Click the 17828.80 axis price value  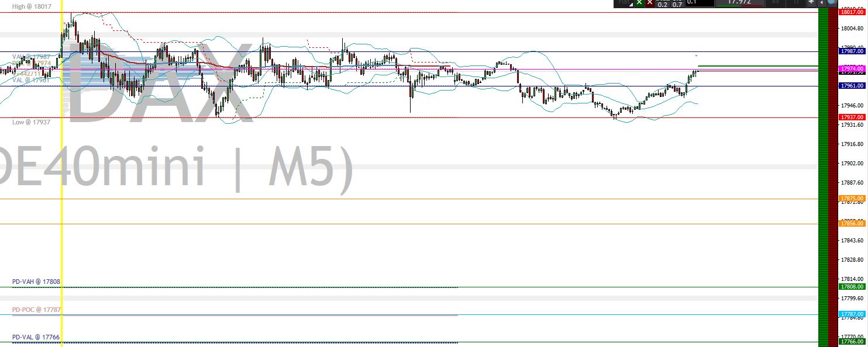click(852, 259)
